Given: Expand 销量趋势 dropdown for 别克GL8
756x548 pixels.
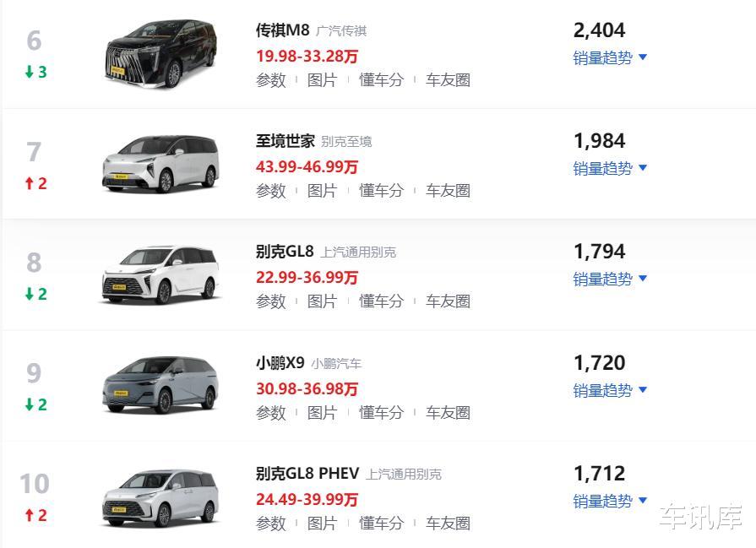Looking at the screenshot, I should point(610,279).
